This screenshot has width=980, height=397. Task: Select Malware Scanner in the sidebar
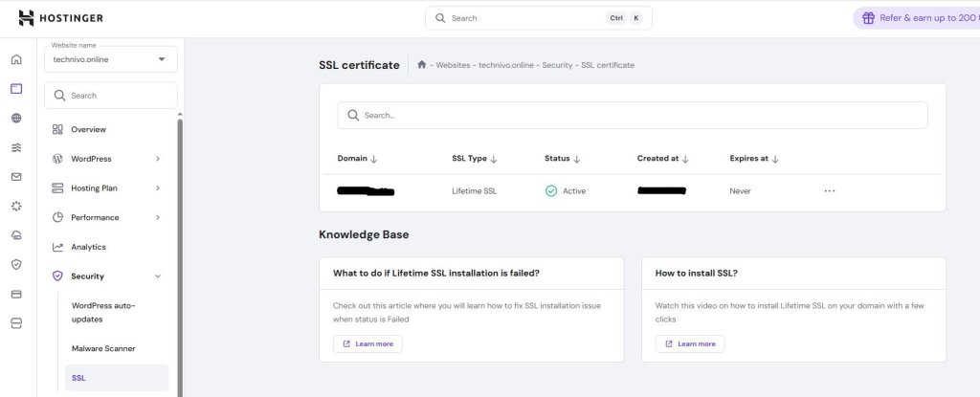click(x=102, y=349)
